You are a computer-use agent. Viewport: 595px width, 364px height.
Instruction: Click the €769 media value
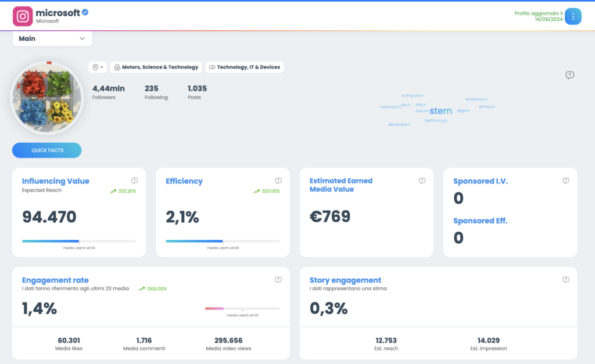(330, 217)
